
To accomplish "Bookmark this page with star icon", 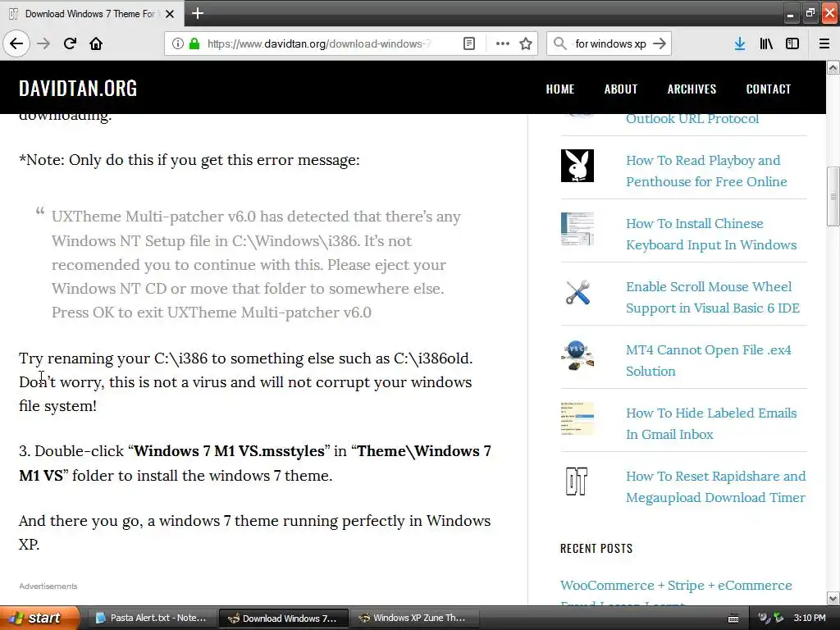I will pyautogui.click(x=526, y=43).
